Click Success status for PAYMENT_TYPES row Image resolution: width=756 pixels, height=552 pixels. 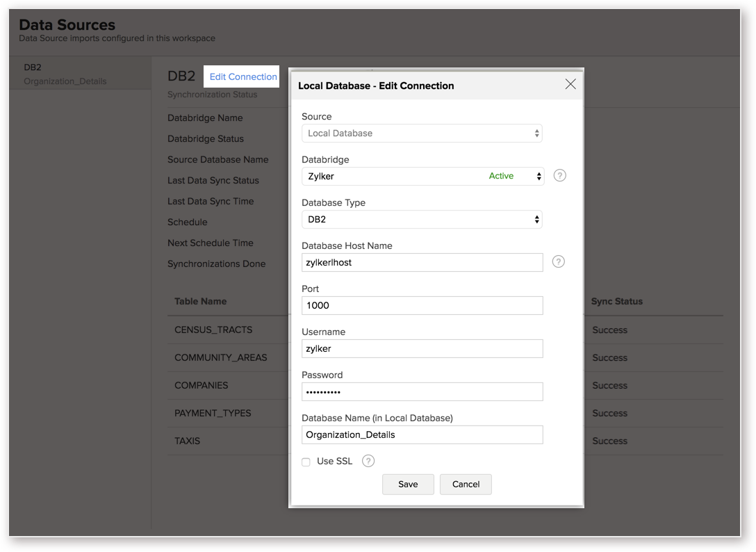pyautogui.click(x=609, y=413)
